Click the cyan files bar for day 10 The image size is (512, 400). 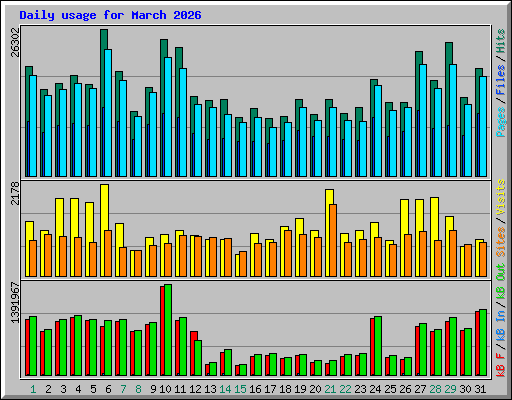pos(168,117)
